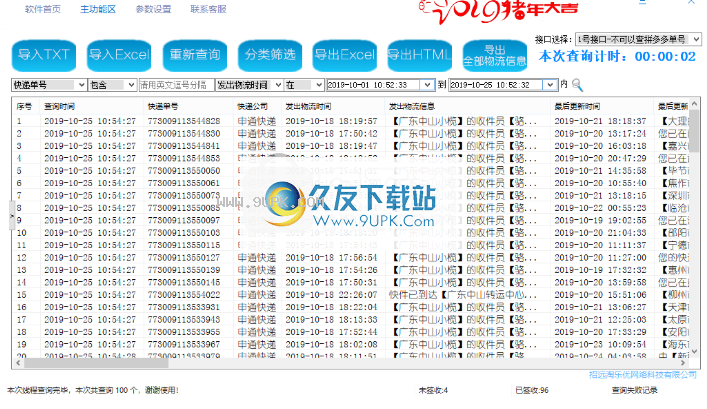Click vertical scrollbar down arrow
Screen dimensions: 707x409
pyautogui.click(x=695, y=351)
